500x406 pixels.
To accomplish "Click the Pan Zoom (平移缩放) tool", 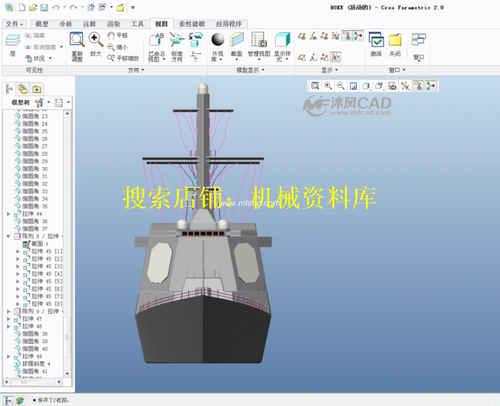I will (x=123, y=58).
